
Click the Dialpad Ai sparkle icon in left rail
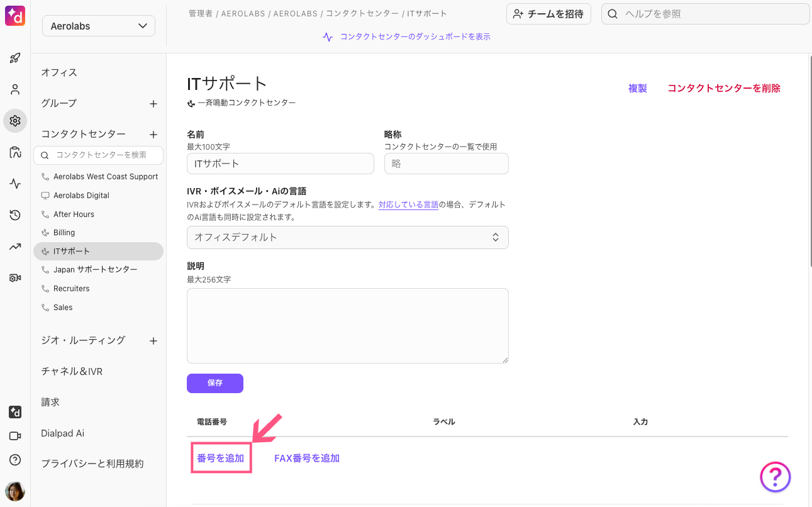pos(15,412)
